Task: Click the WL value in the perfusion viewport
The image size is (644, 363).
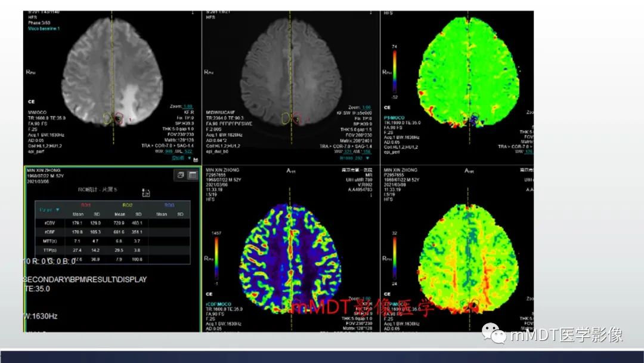Action: [x=188, y=152]
